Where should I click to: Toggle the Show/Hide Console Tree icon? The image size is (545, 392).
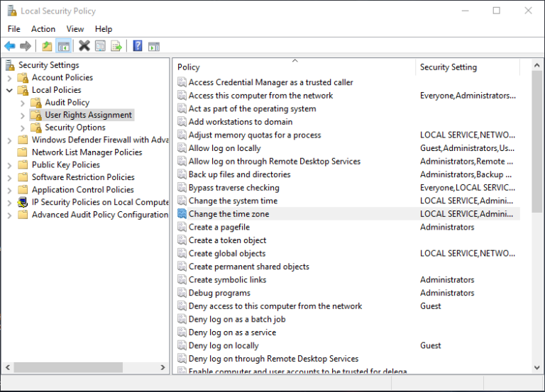[63, 46]
